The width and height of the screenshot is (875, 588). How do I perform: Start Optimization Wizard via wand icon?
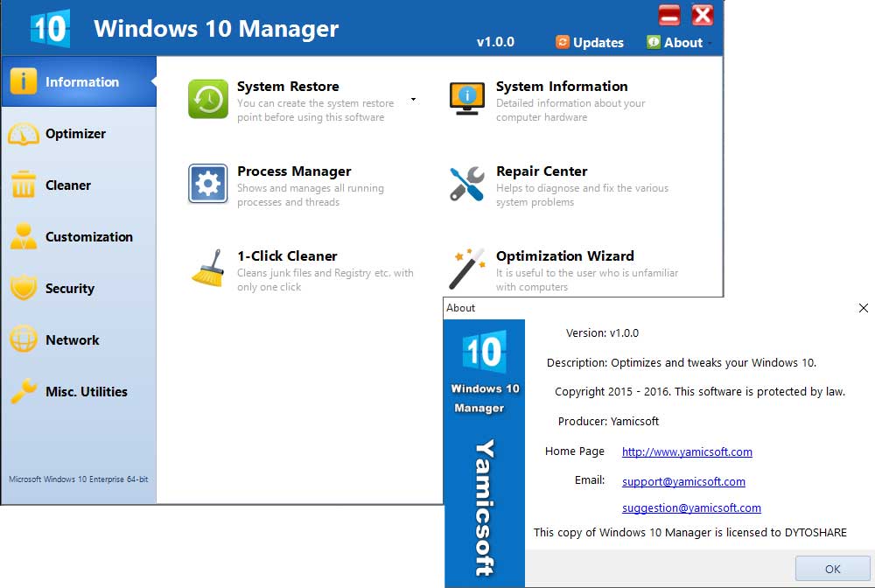click(x=467, y=269)
